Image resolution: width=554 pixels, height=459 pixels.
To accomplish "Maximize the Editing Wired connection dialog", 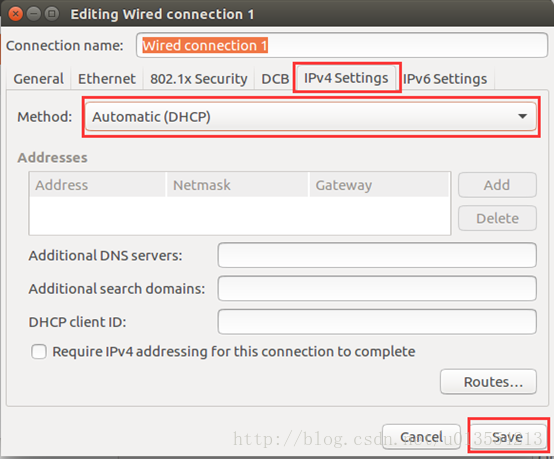I will tap(52, 14).
